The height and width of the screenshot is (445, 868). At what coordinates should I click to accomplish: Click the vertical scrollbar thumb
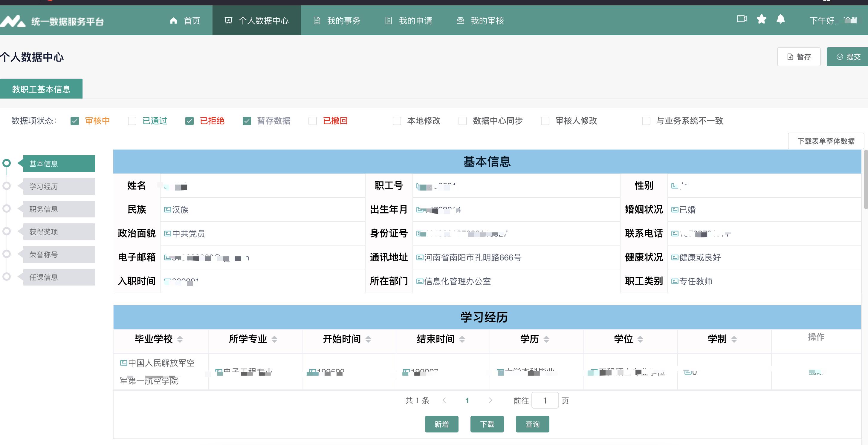tap(866, 179)
